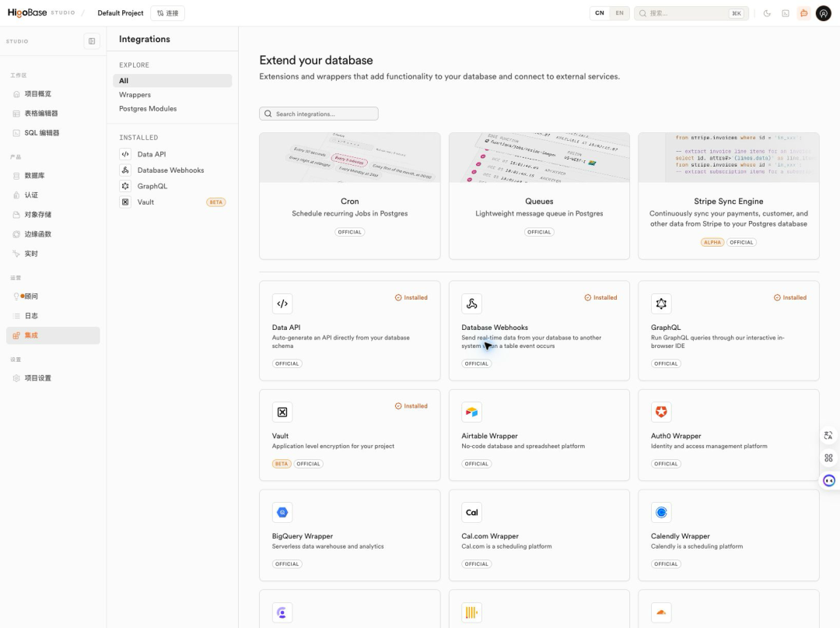Open installed Vault in sidebar
This screenshot has width=840, height=628.
pyautogui.click(x=173, y=202)
